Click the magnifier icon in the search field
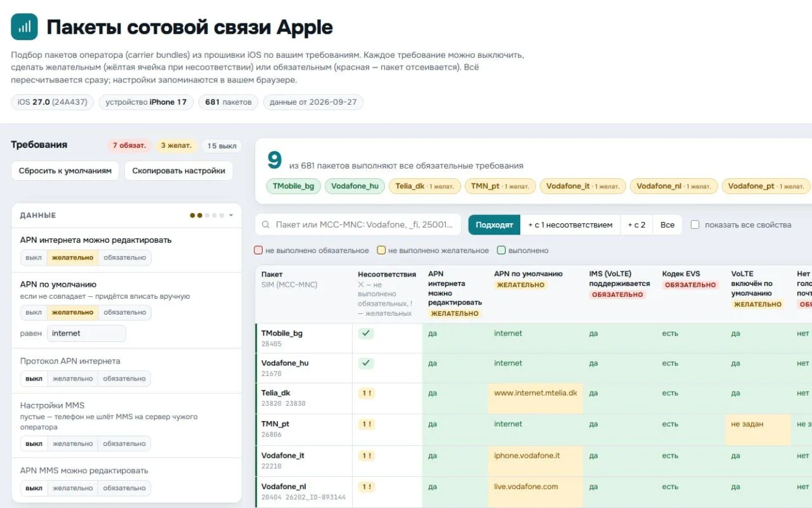The height and width of the screenshot is (508, 812). coord(266,225)
